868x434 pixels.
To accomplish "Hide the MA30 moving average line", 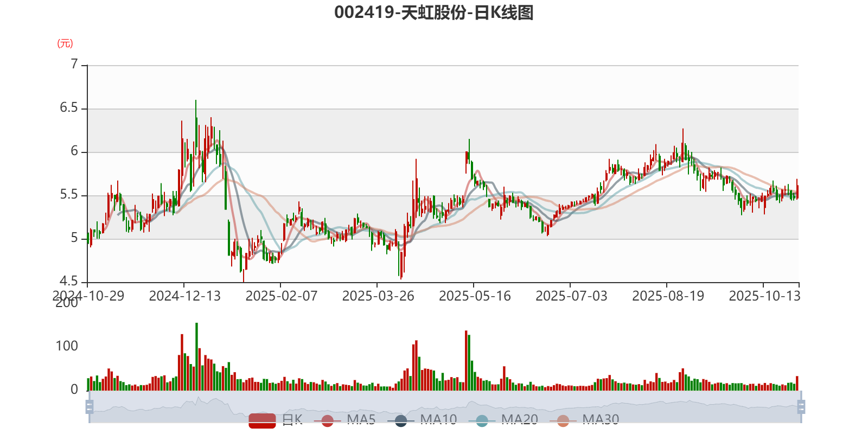I will (584, 420).
